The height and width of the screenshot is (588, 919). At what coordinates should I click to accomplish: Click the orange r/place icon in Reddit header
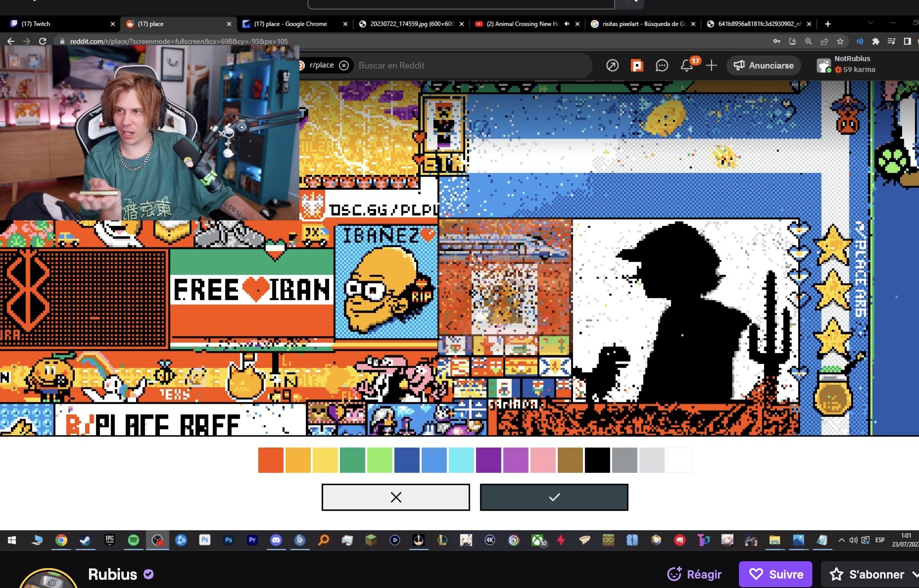pyautogui.click(x=637, y=65)
